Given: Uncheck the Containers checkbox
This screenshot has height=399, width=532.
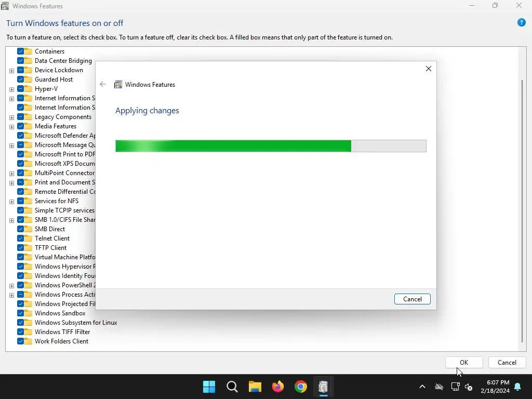Looking at the screenshot, I should point(20,51).
